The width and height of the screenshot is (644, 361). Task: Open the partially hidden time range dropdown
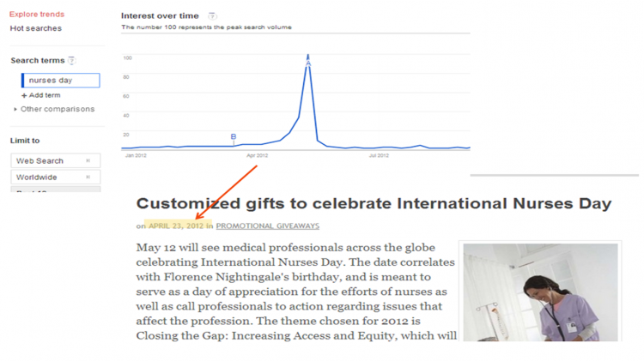(56, 190)
